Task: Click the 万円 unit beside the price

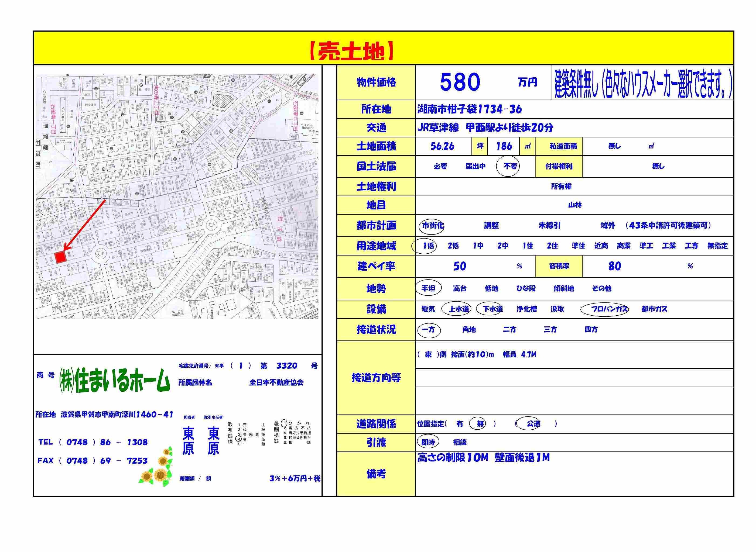Action: (527, 82)
